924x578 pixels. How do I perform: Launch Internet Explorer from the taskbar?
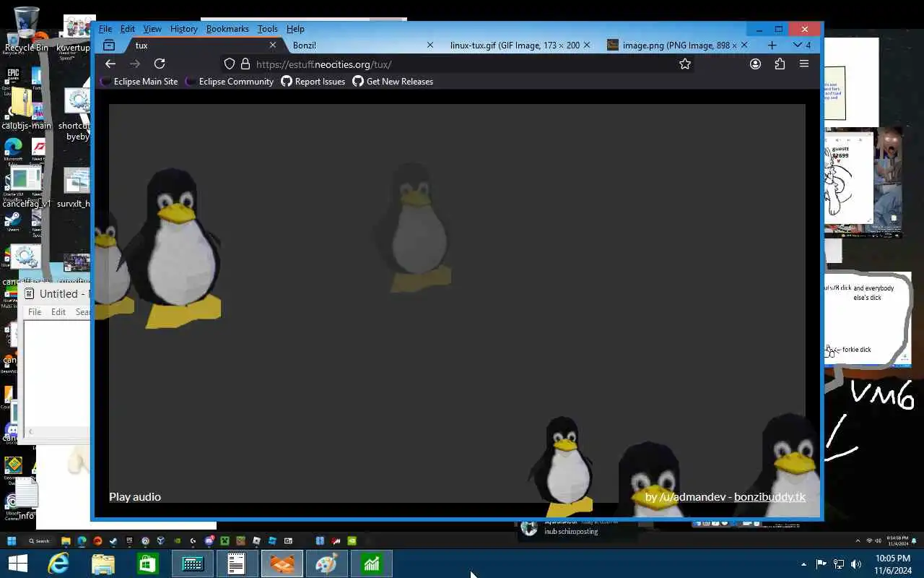point(58,563)
